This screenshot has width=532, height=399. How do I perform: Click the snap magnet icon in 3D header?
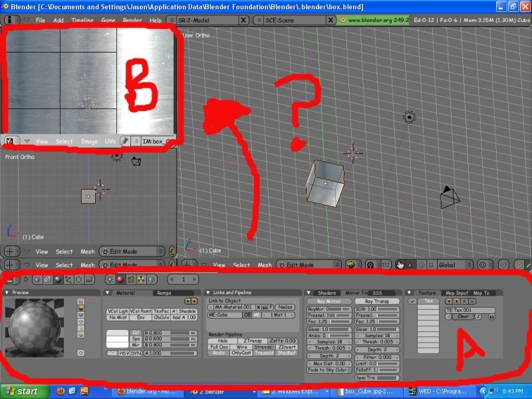click(503, 265)
